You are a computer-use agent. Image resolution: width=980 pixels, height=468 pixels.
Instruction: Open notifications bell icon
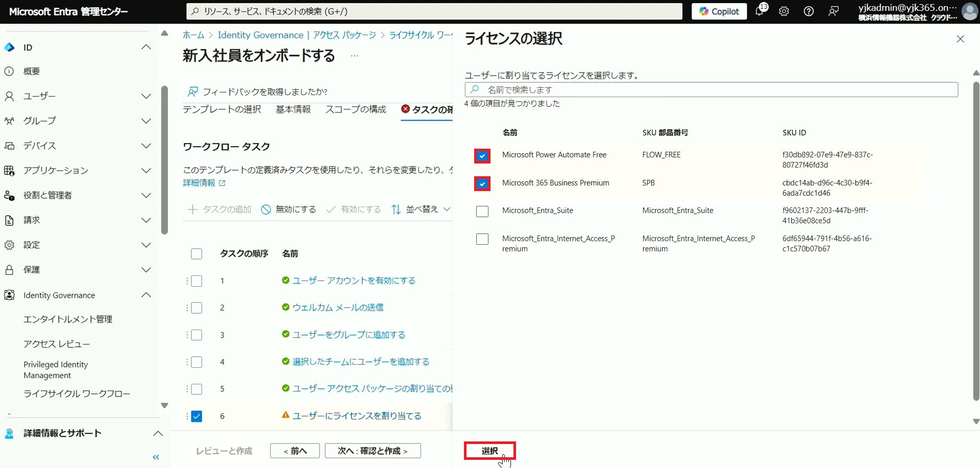[x=759, y=11]
